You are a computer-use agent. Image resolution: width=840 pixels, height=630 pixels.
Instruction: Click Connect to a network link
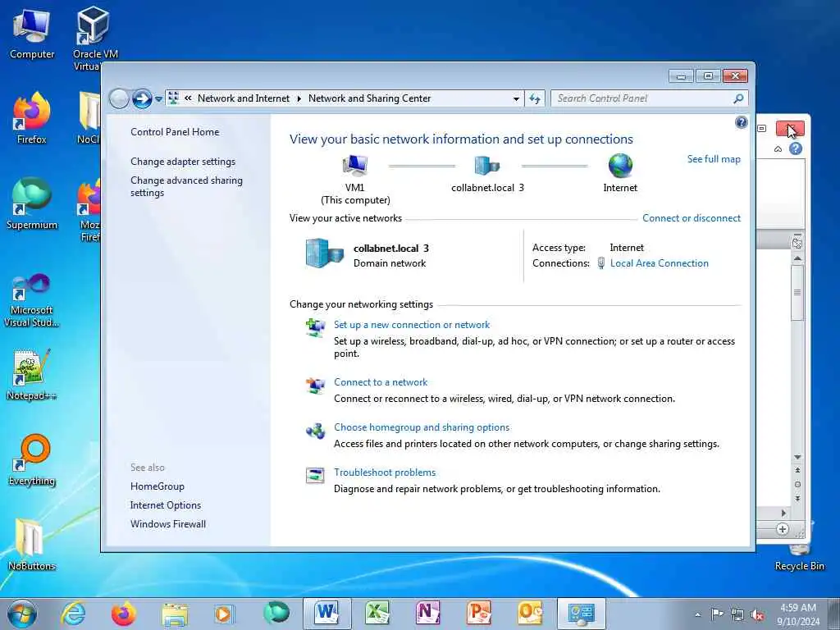381,382
